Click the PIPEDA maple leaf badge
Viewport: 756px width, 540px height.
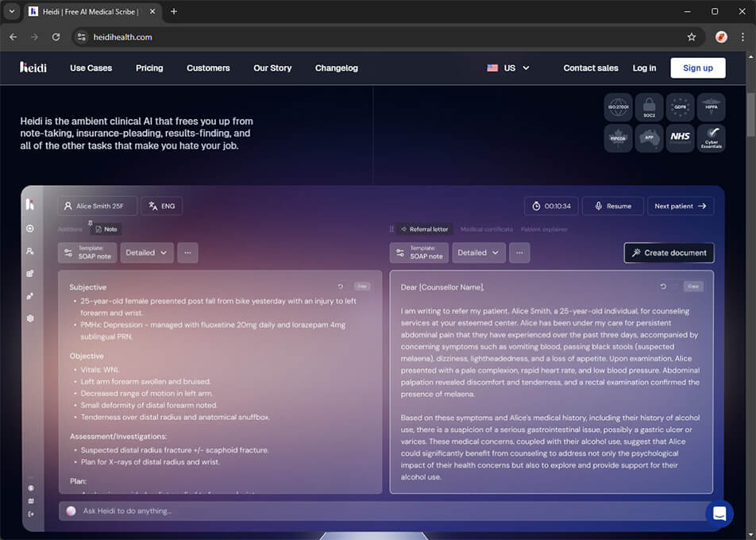(x=618, y=138)
